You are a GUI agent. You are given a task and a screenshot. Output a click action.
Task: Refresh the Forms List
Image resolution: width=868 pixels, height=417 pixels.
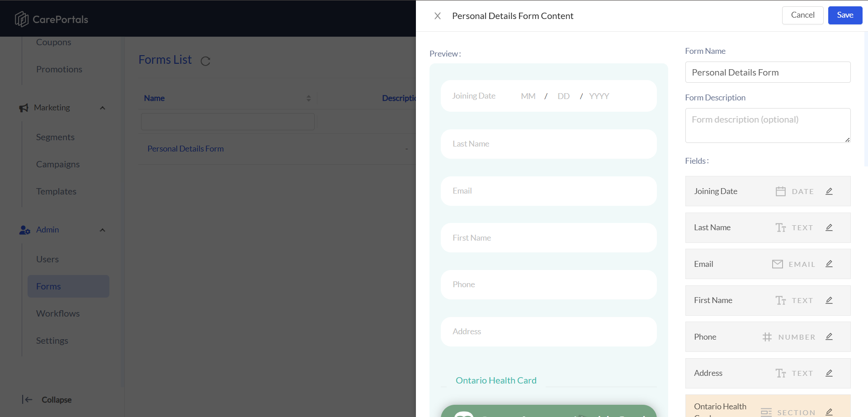205,61
